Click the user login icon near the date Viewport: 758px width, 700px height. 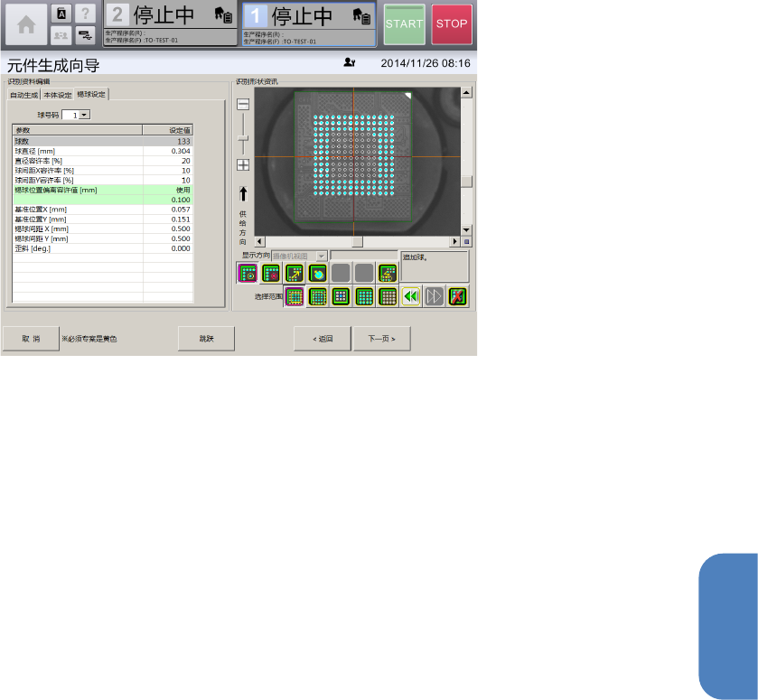(x=349, y=62)
